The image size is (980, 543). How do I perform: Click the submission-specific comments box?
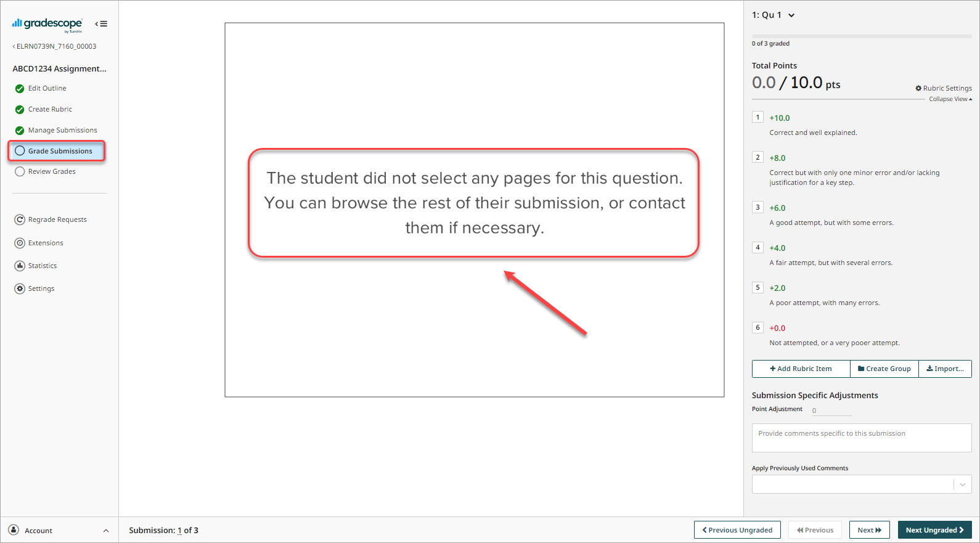(862, 438)
